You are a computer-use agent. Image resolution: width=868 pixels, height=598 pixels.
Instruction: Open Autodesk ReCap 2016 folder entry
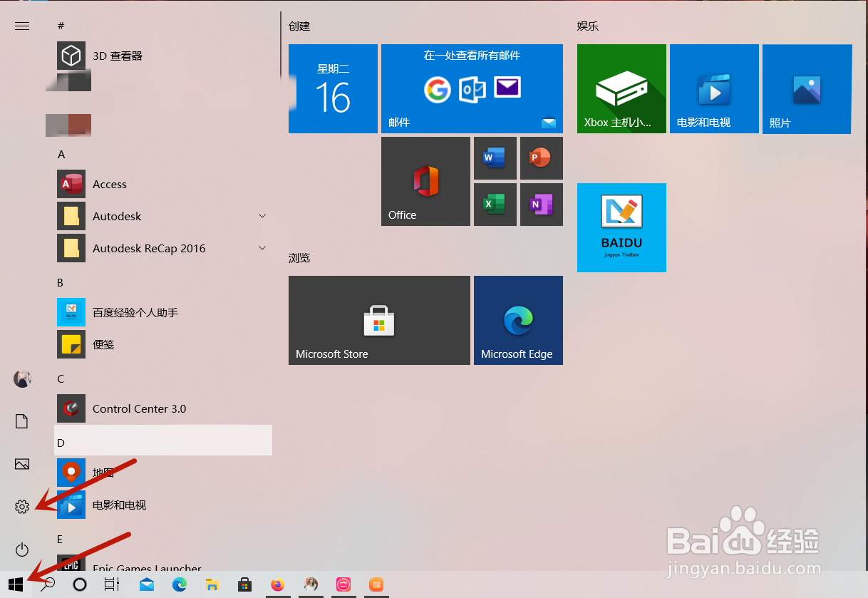[x=163, y=248]
